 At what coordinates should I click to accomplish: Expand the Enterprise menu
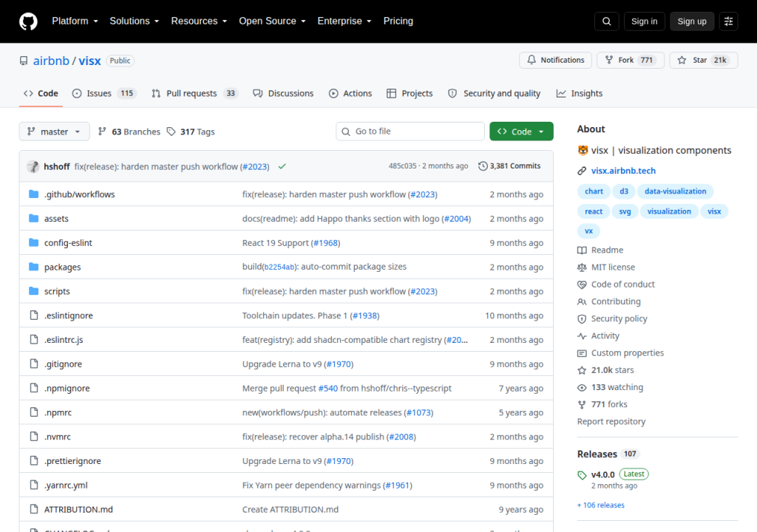(x=344, y=21)
